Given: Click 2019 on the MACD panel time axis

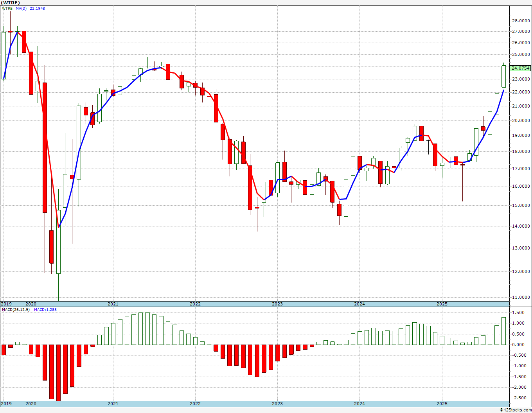Looking at the screenshot, I should click(6, 404).
